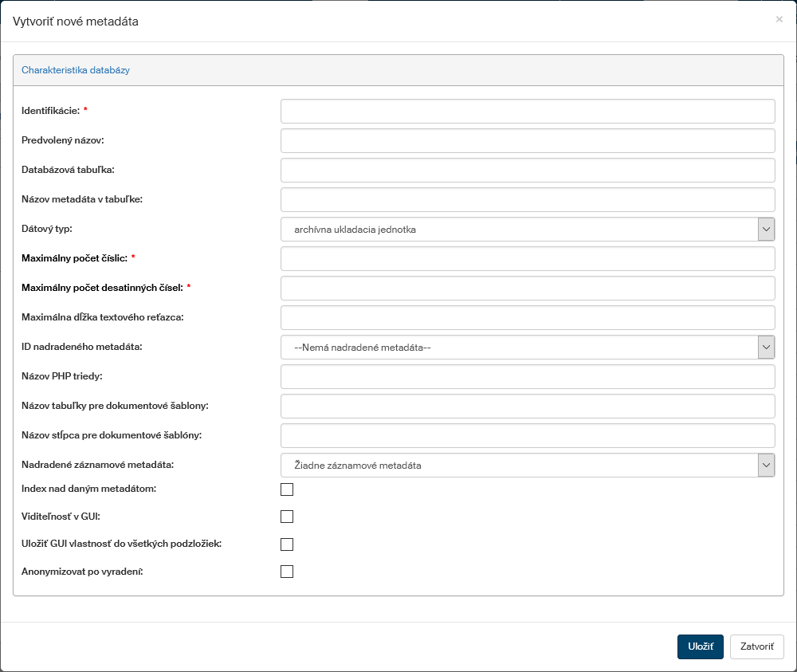The height and width of the screenshot is (672, 797).
Task: Click the Zatvoriť button
Action: [x=756, y=646]
